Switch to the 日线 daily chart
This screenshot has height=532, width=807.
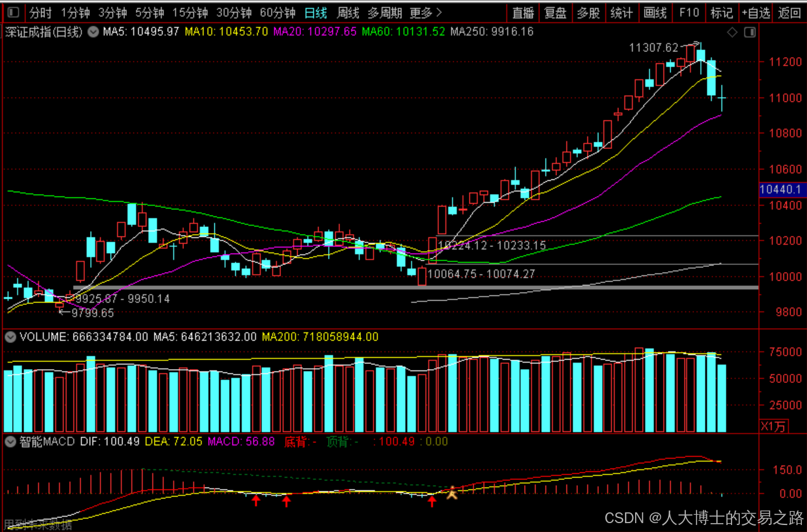pos(316,13)
